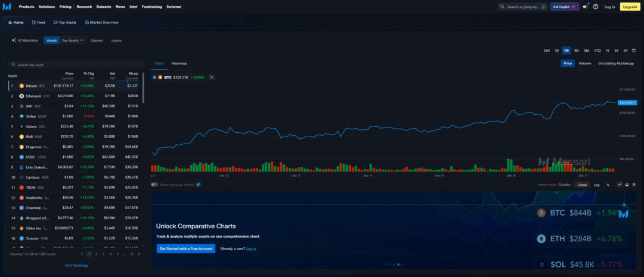The image size is (644, 277).
Task: Open the Products menu in header
Action: (27, 7)
